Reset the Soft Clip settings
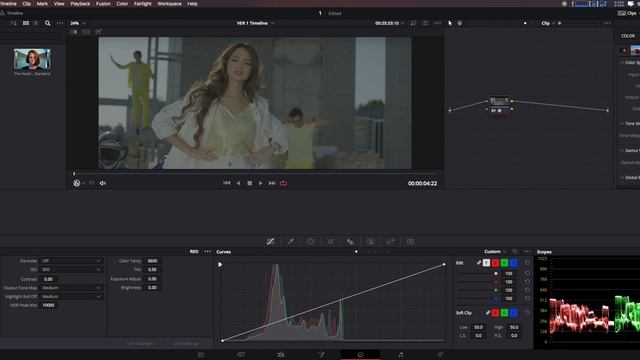 (527, 313)
